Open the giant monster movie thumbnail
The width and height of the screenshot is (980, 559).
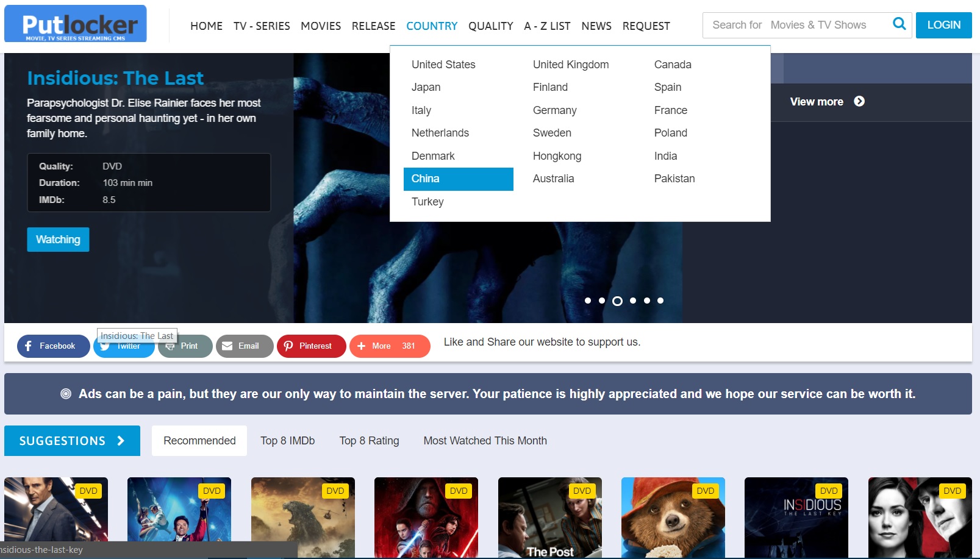pyautogui.click(x=303, y=518)
